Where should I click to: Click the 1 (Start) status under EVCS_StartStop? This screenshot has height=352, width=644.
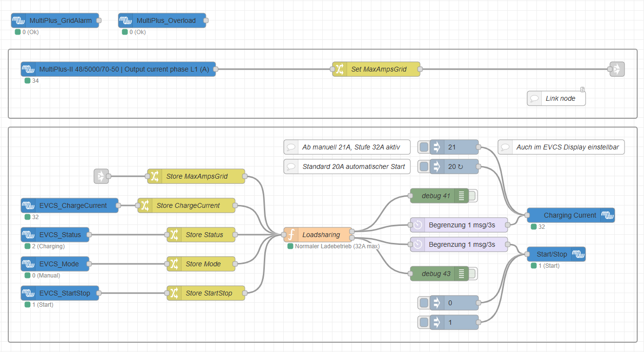click(x=43, y=305)
